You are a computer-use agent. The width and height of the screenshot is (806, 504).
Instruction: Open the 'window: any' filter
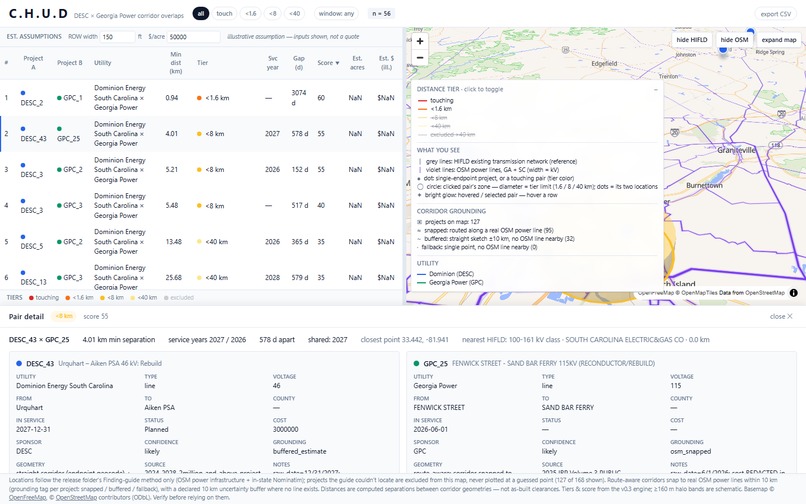[336, 14]
